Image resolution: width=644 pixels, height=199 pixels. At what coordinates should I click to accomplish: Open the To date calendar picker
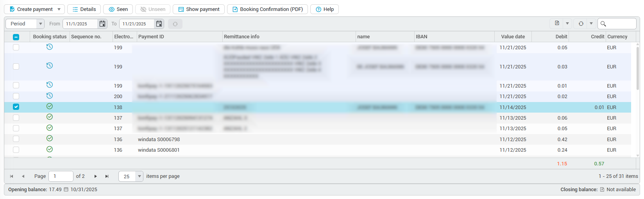(159, 24)
